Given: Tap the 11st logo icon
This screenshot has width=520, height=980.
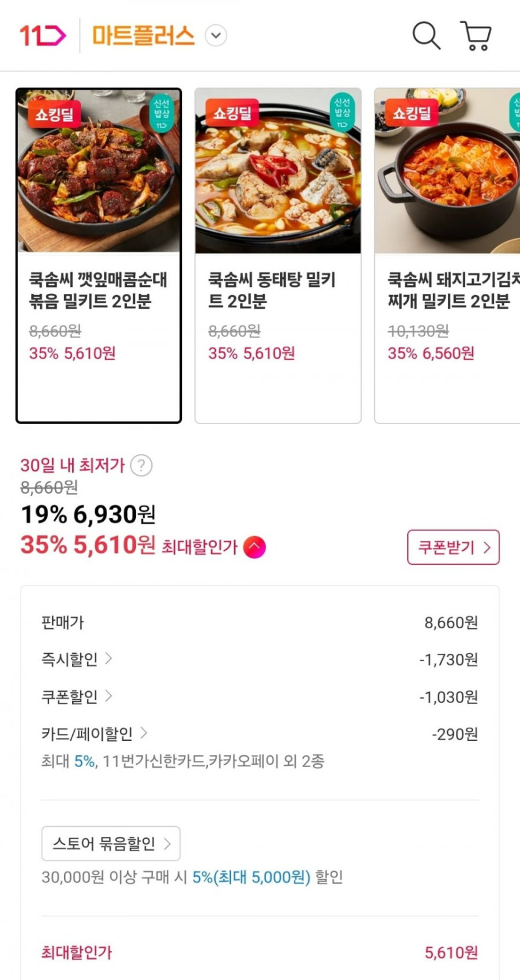Looking at the screenshot, I should (42, 35).
